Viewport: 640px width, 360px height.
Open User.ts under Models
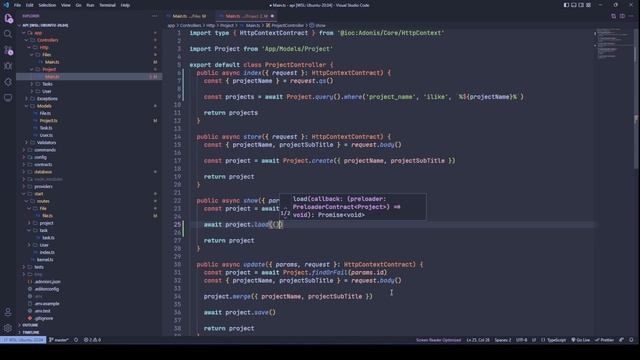[46, 136]
